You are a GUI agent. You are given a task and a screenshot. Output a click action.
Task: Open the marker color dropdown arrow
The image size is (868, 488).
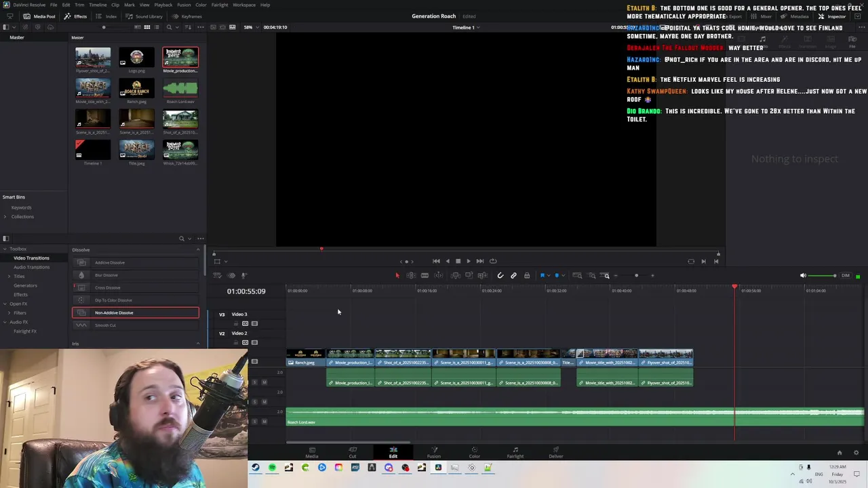coord(563,276)
